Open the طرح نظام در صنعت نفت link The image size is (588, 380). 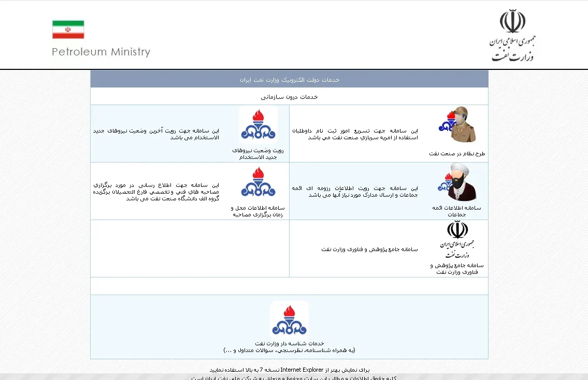(457, 154)
